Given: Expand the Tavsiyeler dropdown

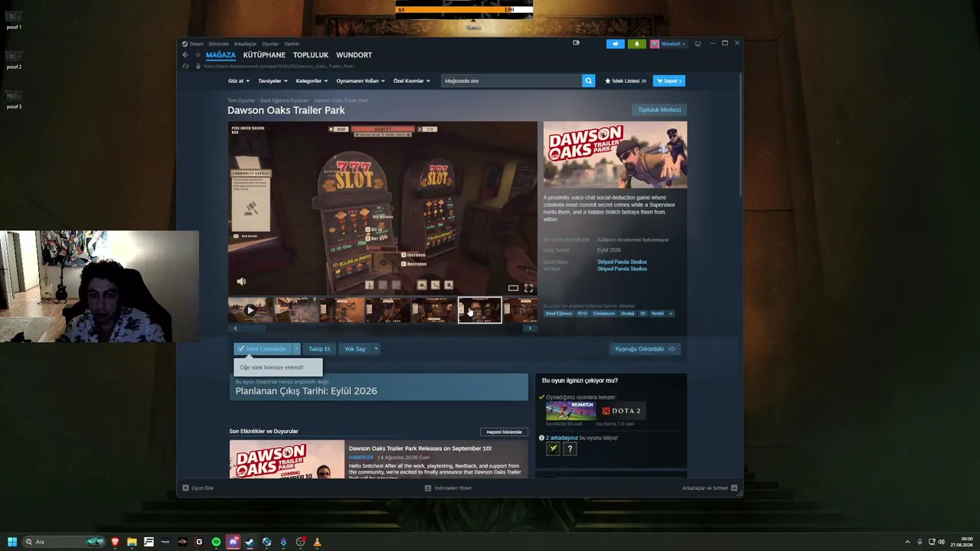Looking at the screenshot, I should click(273, 80).
